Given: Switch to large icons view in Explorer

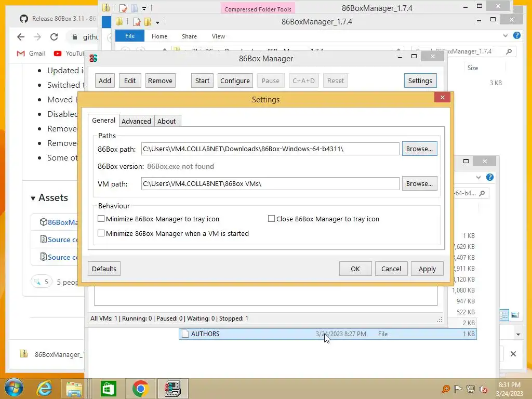Looking at the screenshot, I should [515, 315].
